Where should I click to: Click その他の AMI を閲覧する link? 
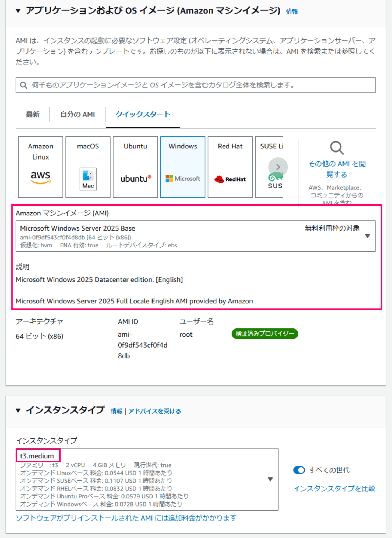[x=337, y=169]
